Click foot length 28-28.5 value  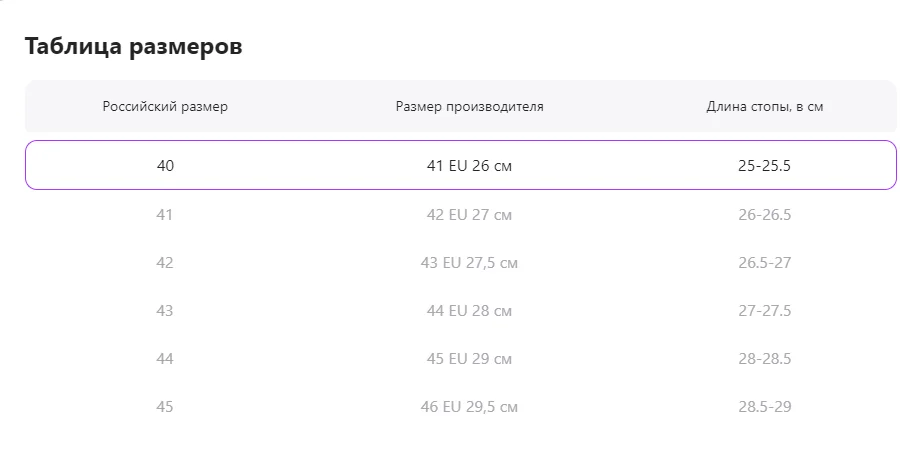[x=765, y=359]
